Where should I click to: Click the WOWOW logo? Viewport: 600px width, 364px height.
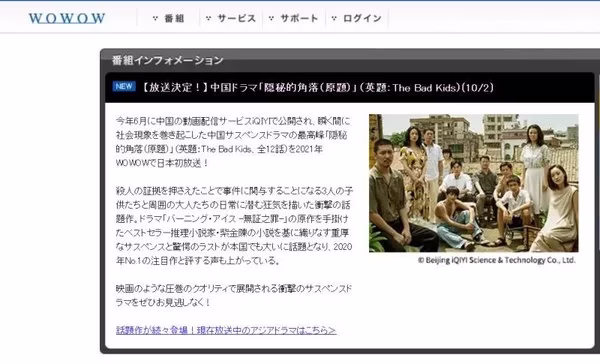click(x=67, y=18)
